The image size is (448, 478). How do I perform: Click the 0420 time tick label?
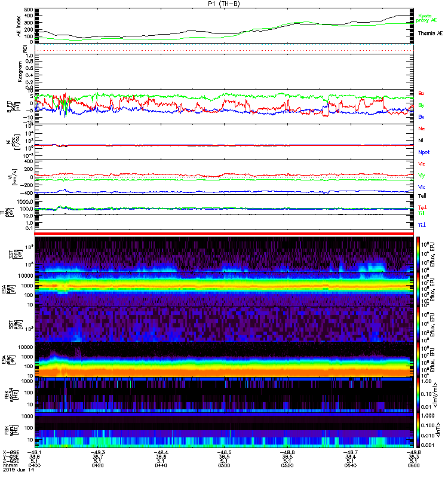coord(97,465)
